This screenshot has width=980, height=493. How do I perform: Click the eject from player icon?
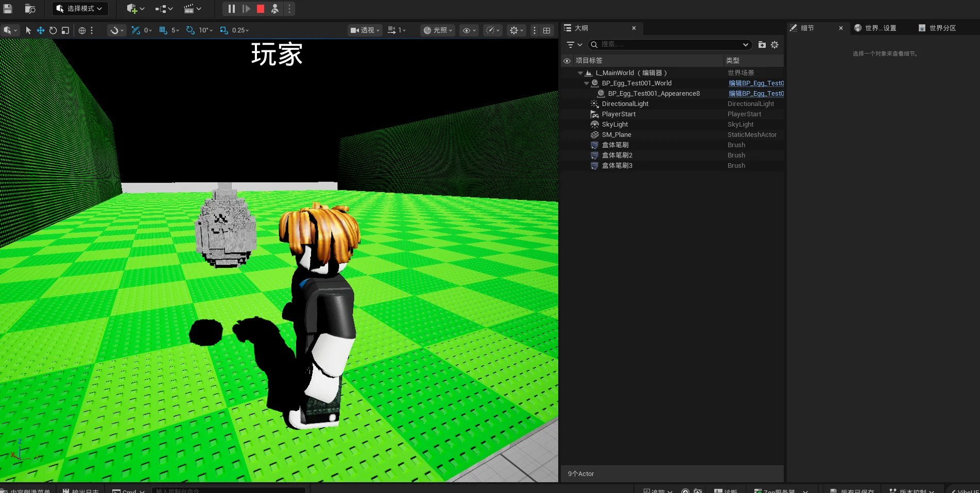pyautogui.click(x=275, y=9)
